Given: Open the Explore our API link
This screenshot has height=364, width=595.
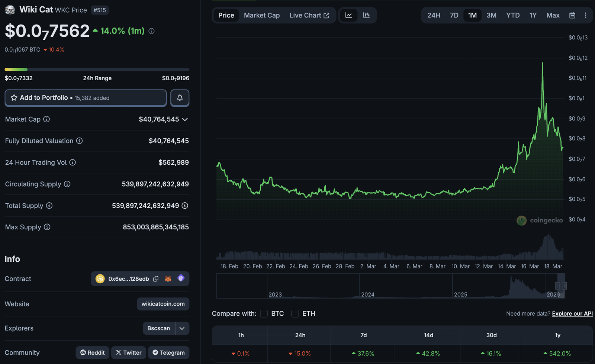Looking at the screenshot, I should coord(572,313).
